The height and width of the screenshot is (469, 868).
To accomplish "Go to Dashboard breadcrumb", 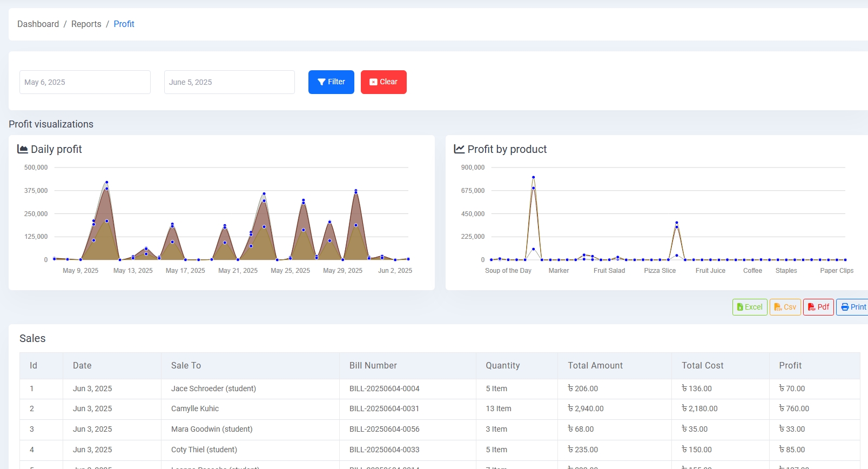I will pos(38,24).
